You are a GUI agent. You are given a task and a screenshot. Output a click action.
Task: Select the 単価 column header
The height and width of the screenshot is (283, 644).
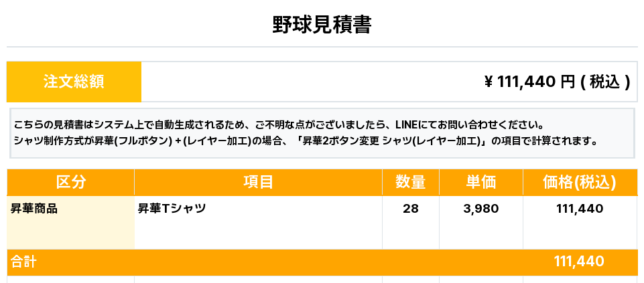click(480, 181)
